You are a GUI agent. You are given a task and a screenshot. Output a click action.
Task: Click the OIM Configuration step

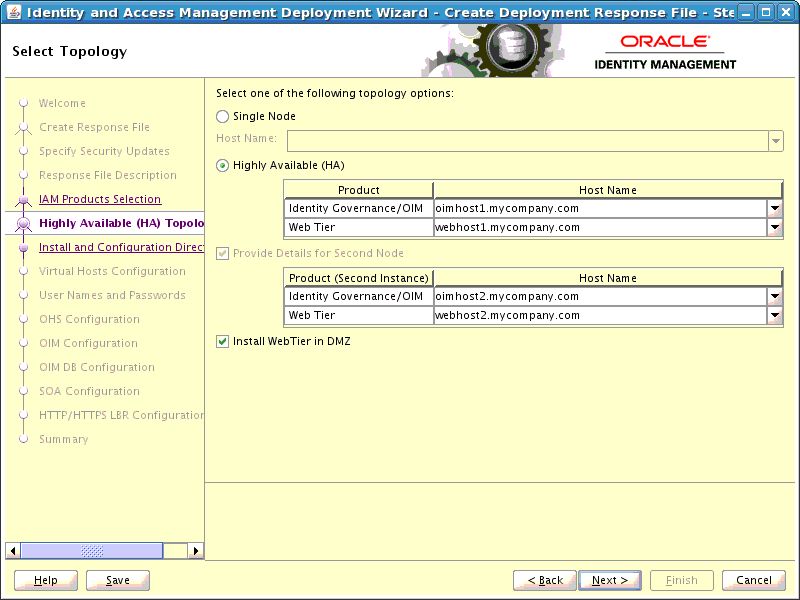(88, 343)
